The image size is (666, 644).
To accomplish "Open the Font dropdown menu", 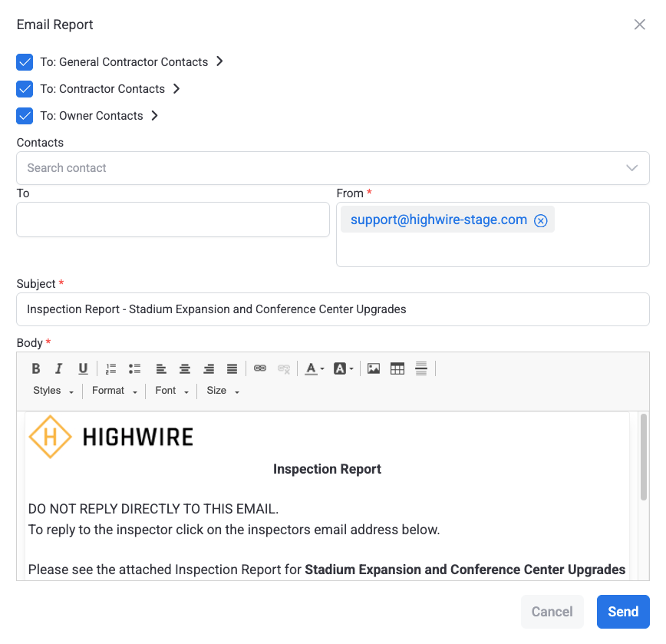I will pos(171,391).
